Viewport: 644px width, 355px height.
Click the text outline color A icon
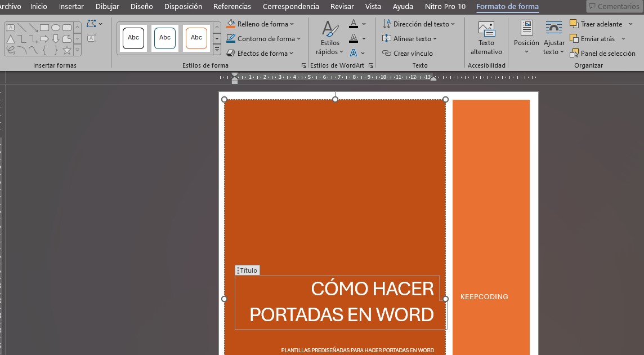[354, 39]
